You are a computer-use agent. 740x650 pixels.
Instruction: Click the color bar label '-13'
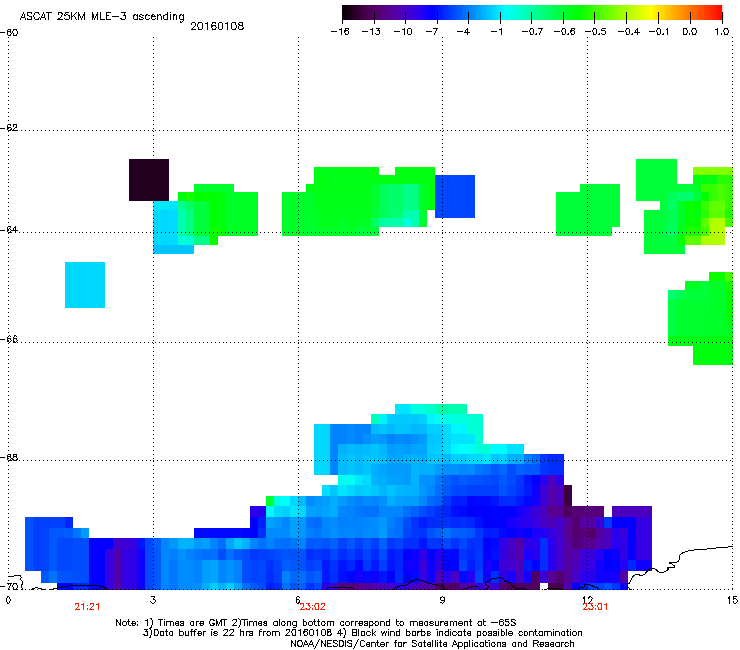(x=371, y=32)
